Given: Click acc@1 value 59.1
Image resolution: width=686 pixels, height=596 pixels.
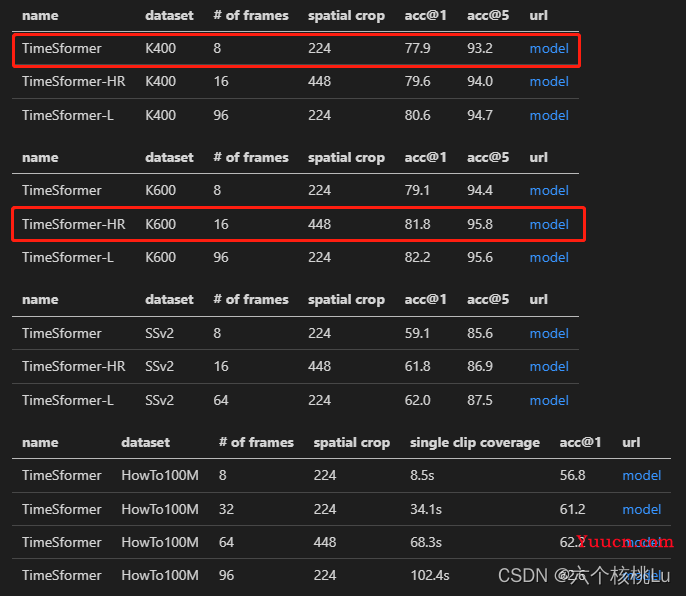Looking at the screenshot, I should pos(417,333).
